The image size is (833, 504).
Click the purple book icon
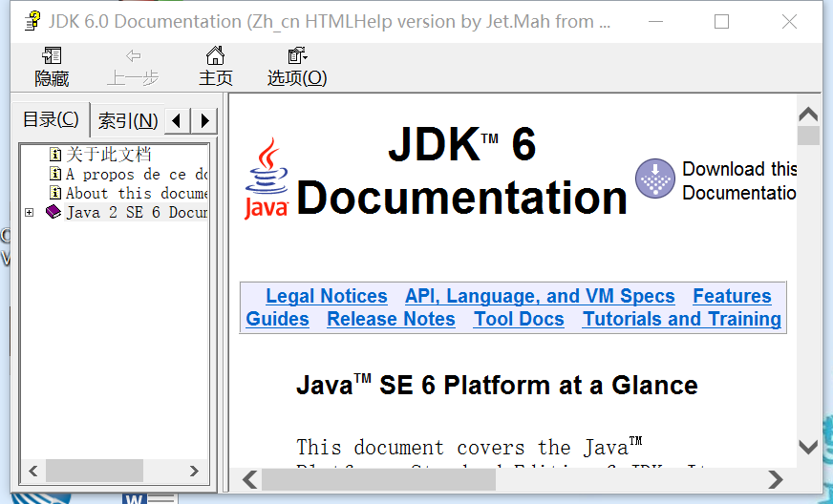point(53,212)
